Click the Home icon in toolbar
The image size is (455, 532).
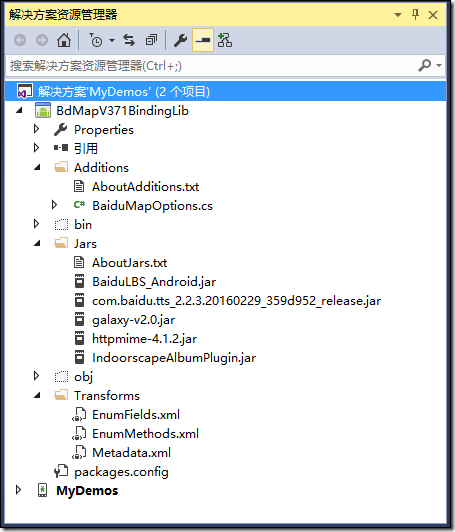click(64, 40)
